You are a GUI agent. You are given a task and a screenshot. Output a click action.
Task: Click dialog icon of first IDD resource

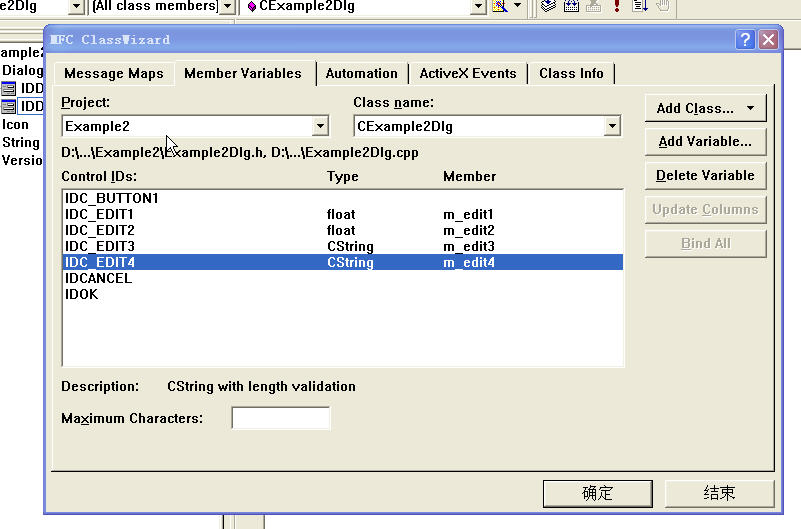(9, 88)
